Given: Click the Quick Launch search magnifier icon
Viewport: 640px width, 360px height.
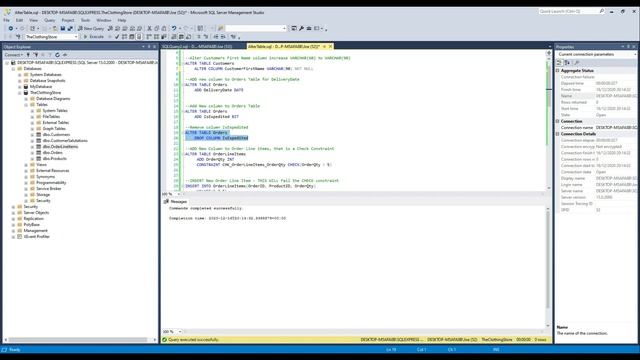Looking at the screenshot, I should (602, 11).
